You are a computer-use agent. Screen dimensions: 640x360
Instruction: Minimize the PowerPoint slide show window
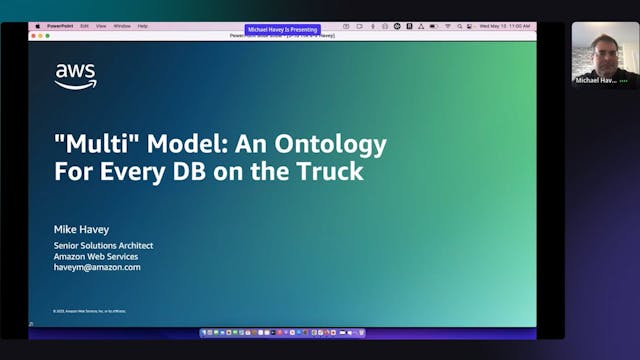coord(40,36)
